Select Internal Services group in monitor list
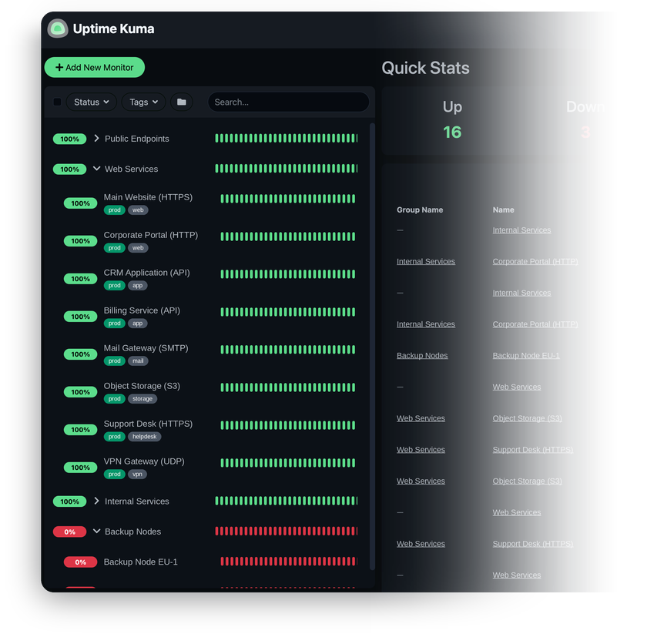 tap(136, 501)
